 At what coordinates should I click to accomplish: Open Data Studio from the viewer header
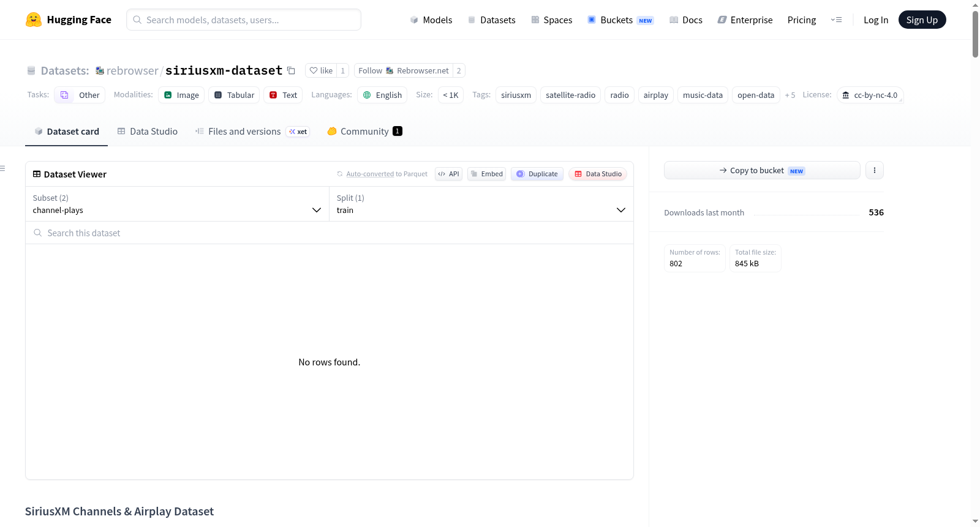pyautogui.click(x=598, y=174)
